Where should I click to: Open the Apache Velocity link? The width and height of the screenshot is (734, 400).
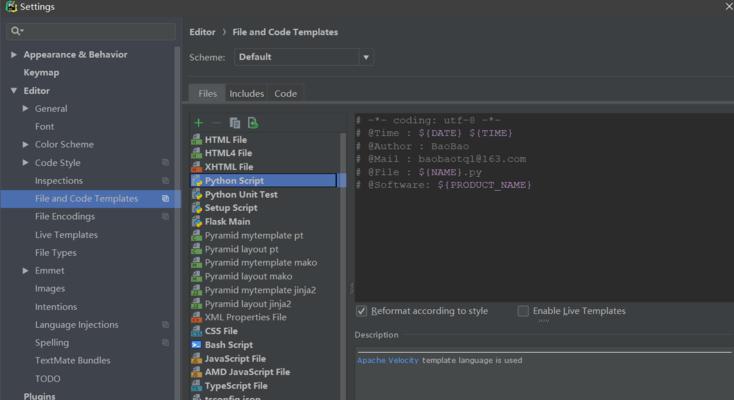pyautogui.click(x=388, y=360)
